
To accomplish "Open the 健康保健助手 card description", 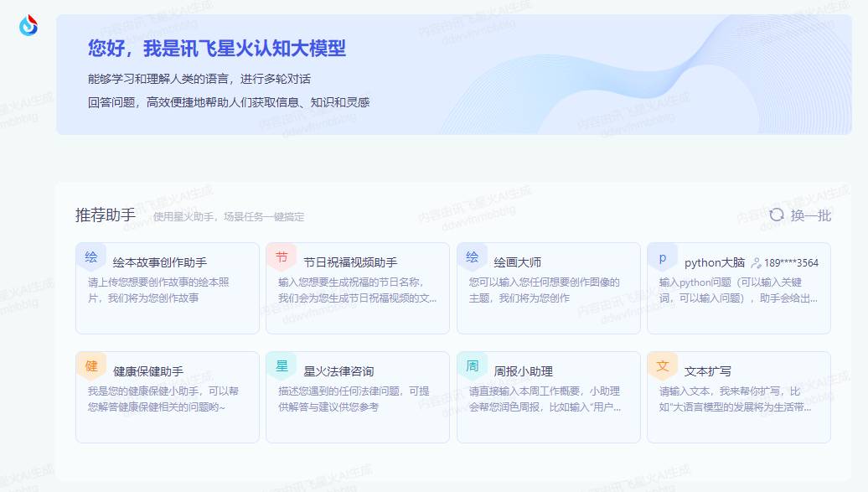I will point(163,399).
